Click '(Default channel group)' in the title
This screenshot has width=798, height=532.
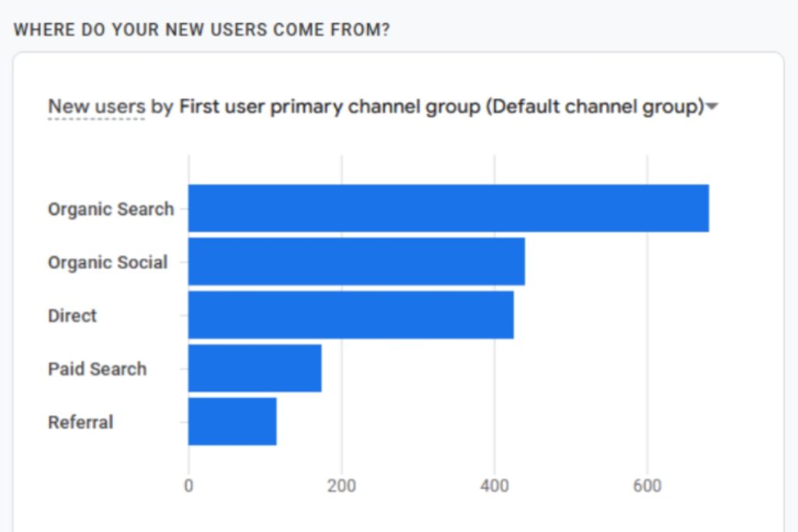595,107
